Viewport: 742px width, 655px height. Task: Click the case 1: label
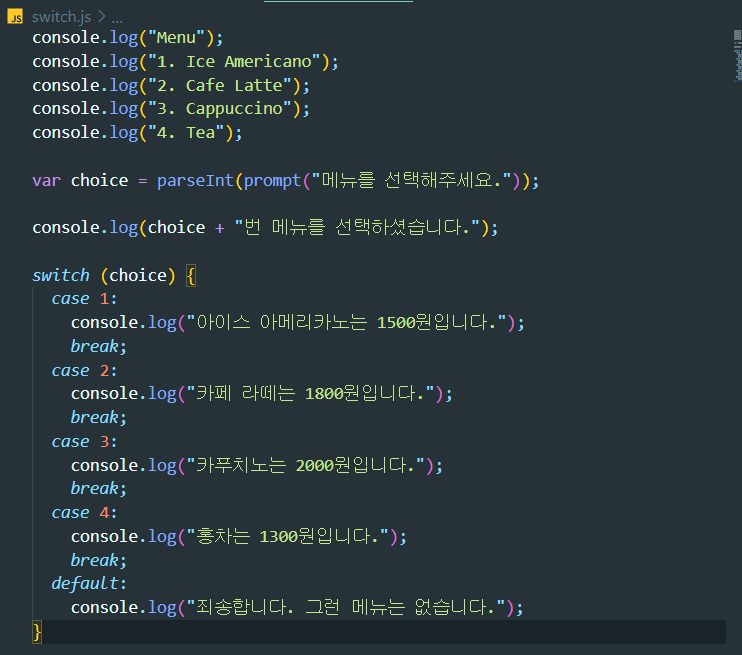84,299
